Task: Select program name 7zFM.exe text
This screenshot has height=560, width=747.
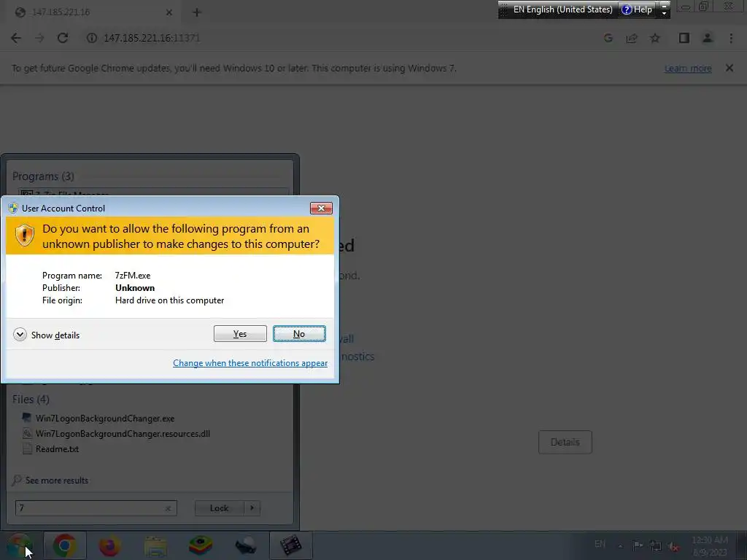Action: 133,275
